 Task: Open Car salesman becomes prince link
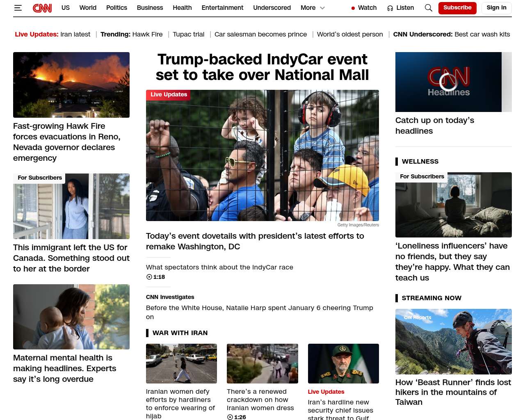[x=260, y=34]
